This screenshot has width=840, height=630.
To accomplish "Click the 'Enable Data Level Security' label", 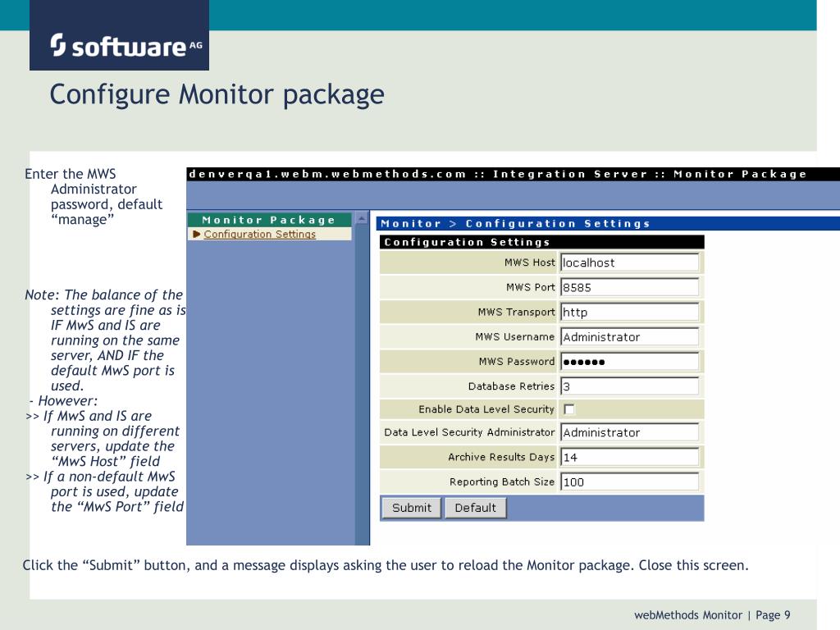I will point(486,409).
